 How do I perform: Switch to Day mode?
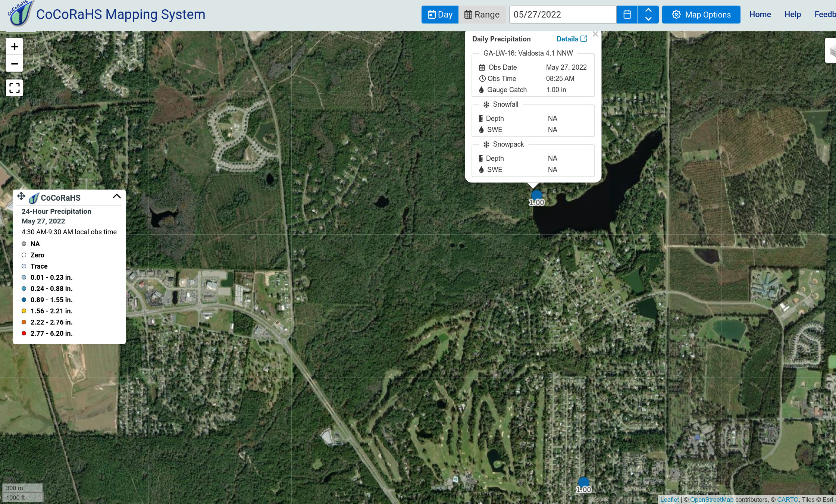(440, 15)
